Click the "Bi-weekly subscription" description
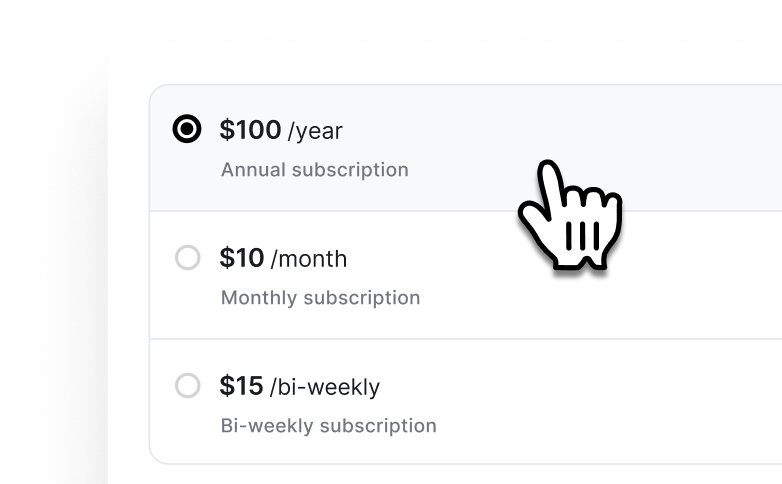The image size is (782, 484). click(328, 425)
